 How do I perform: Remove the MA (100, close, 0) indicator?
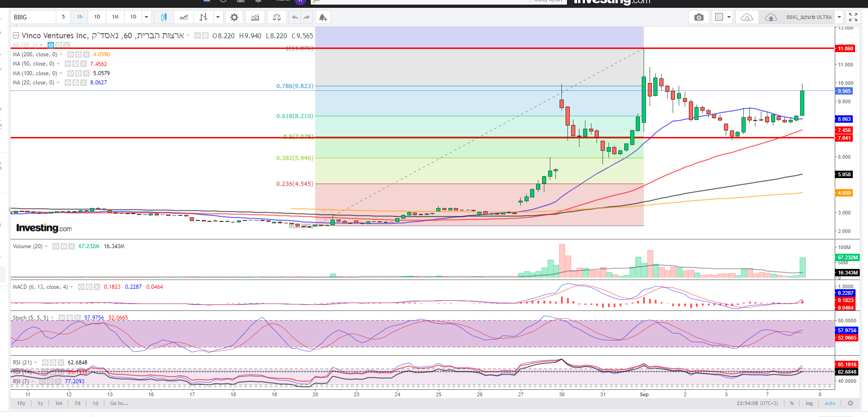(x=86, y=73)
